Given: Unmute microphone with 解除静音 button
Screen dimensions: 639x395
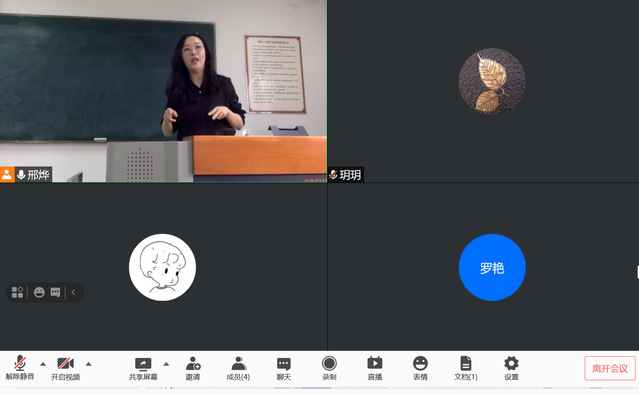Looking at the screenshot, I should click(20, 368).
